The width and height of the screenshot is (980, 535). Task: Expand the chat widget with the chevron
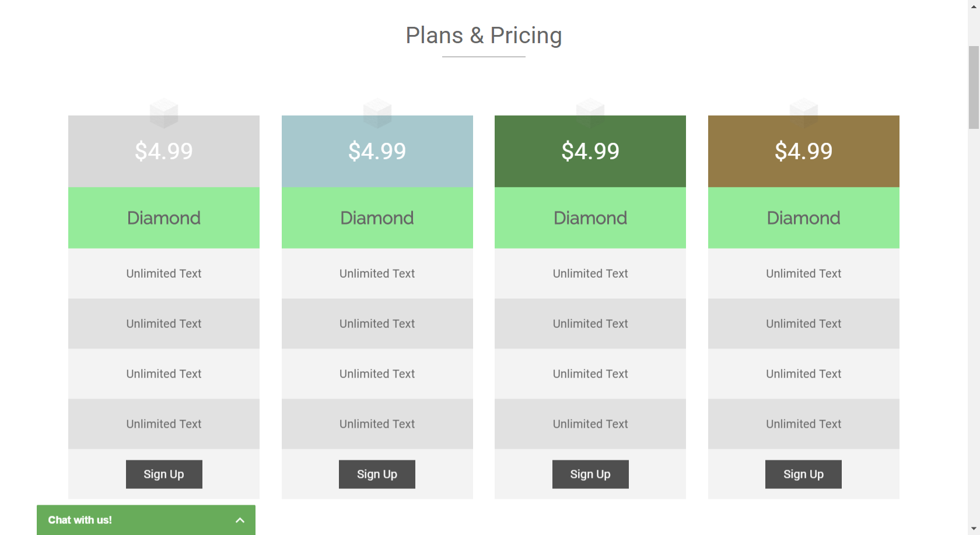pos(240,520)
